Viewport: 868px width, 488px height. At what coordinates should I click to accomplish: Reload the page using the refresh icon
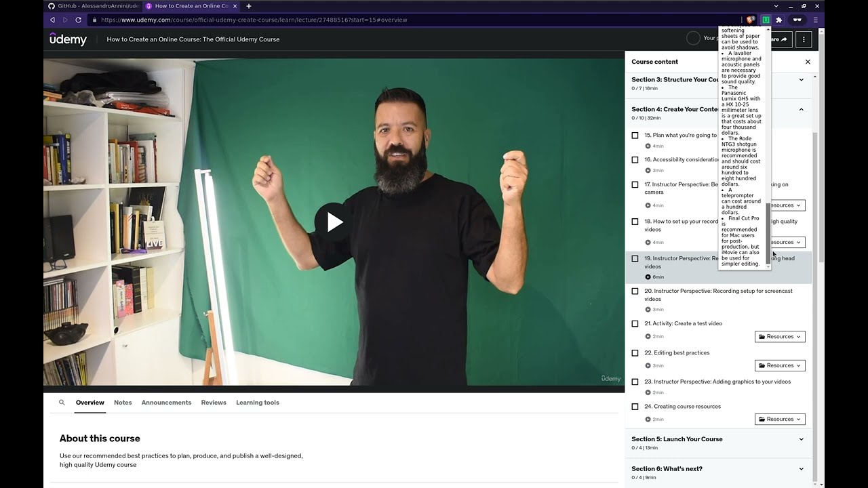tap(77, 20)
